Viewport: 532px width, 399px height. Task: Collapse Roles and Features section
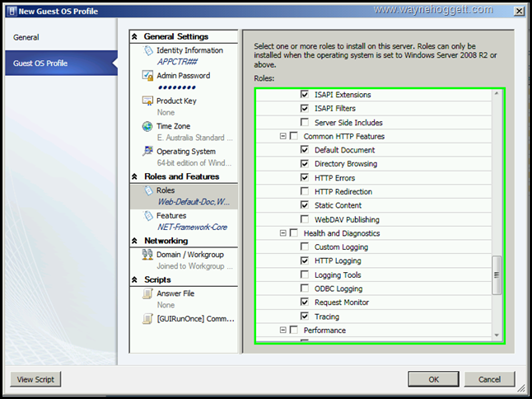coord(134,176)
